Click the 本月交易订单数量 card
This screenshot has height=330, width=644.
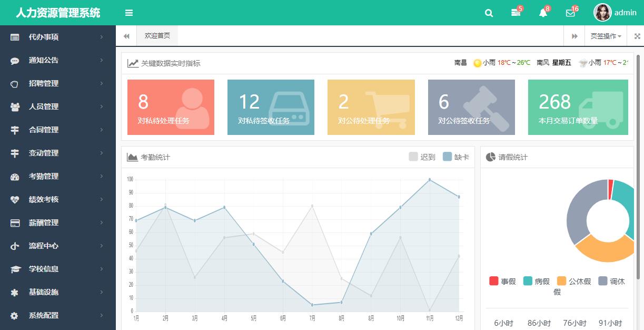click(x=578, y=107)
